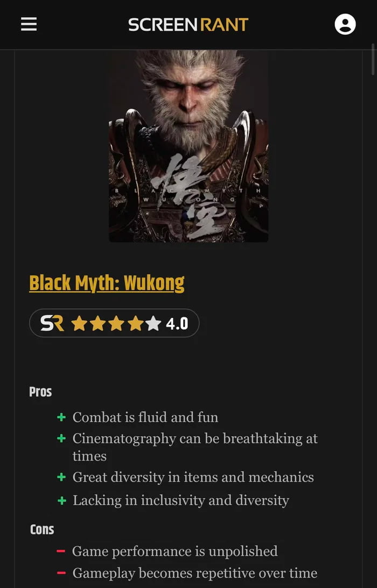This screenshot has width=377, height=588.
Task: Open the Black Myth: Wukong title link
Action: point(107,284)
